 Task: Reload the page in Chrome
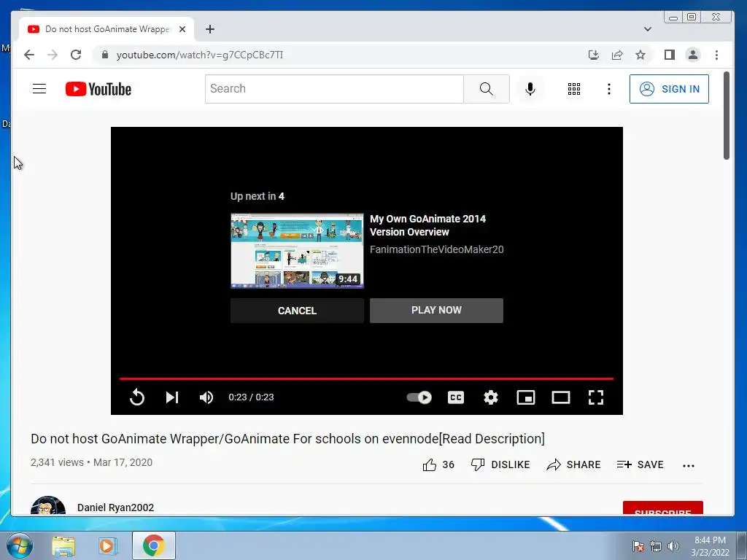point(76,55)
